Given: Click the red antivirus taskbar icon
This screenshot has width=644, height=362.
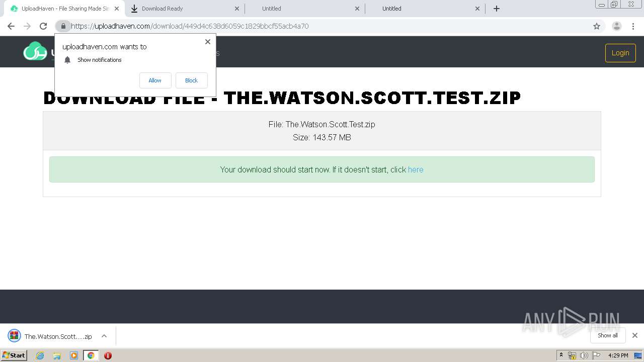Looking at the screenshot, I should [108, 355].
